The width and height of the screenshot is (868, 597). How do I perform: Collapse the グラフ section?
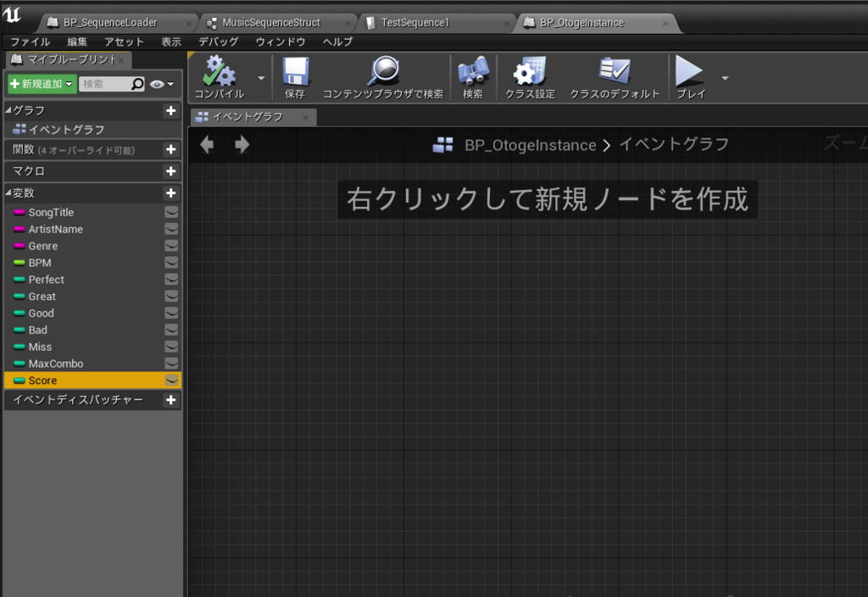pyautogui.click(x=8, y=110)
